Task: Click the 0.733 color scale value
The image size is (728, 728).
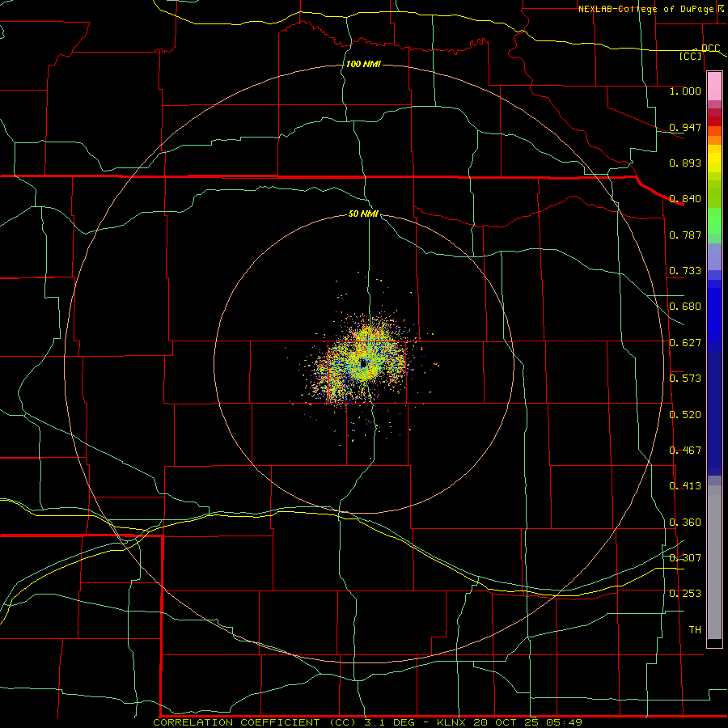Action: pos(685,271)
